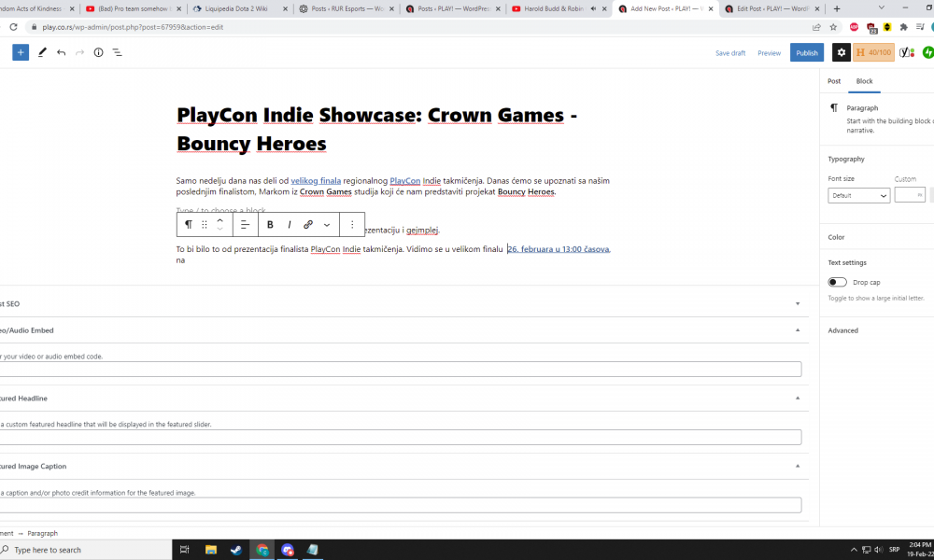Open Task View on the taskbar
The image size is (934, 560).
(x=184, y=550)
